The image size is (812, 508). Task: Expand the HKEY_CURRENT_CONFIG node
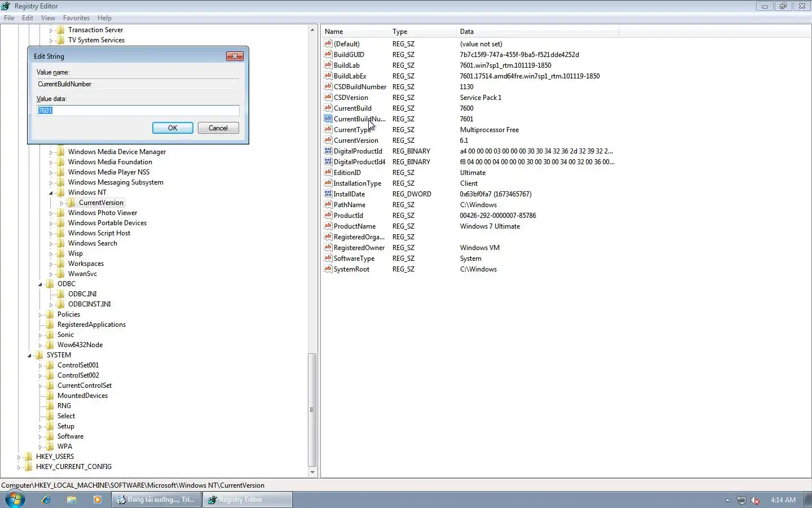pos(19,467)
